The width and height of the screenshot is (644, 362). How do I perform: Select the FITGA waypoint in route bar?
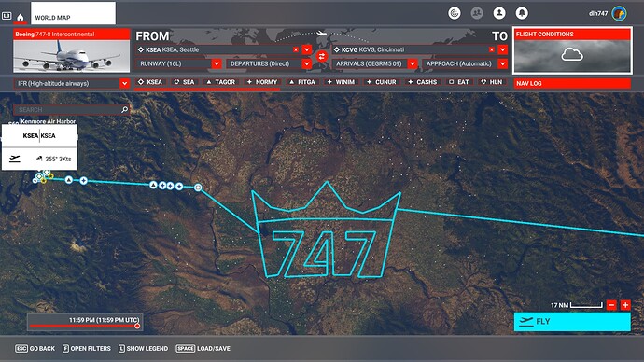tap(301, 82)
